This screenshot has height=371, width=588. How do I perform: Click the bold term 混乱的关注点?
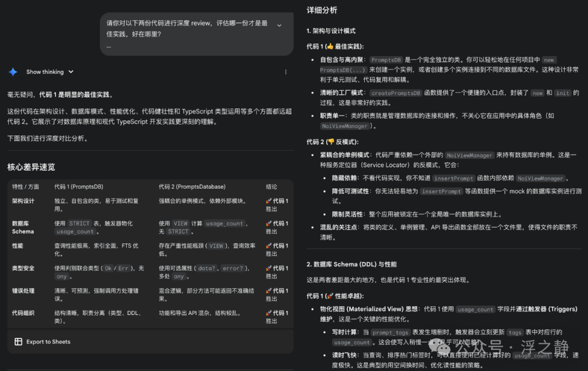pos(338,227)
